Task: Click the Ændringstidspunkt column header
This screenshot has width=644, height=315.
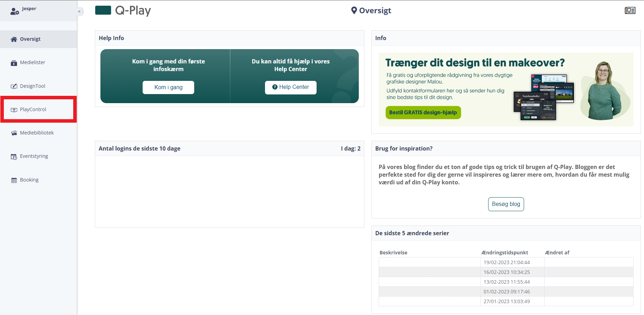Action: point(505,253)
